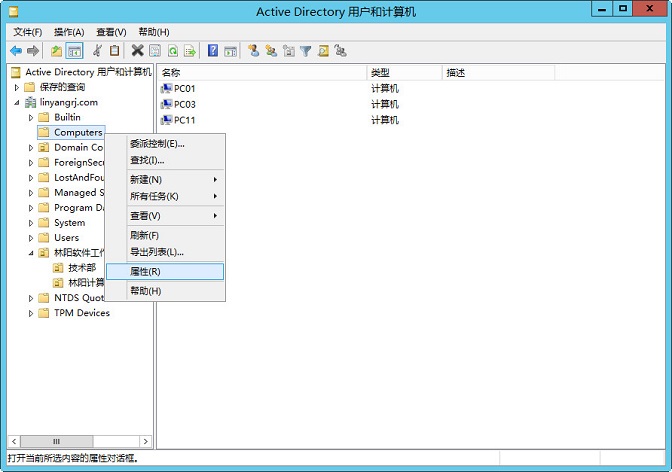
Task: Expand the System container arrow
Action: coord(31,223)
